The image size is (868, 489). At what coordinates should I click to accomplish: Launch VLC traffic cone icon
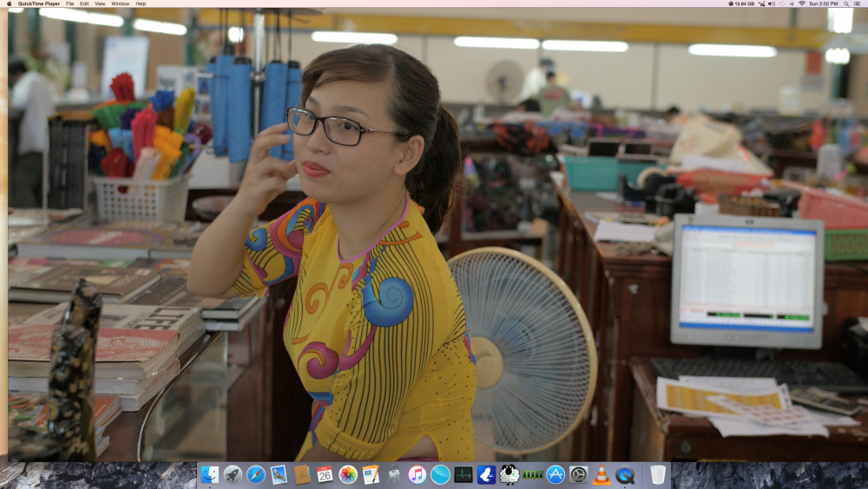(602, 474)
